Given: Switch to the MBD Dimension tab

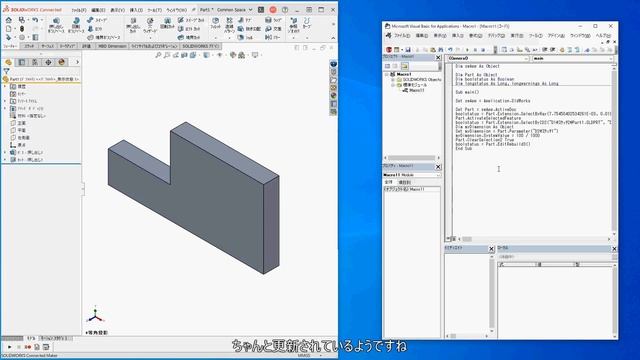Looking at the screenshot, I should 112,46.
